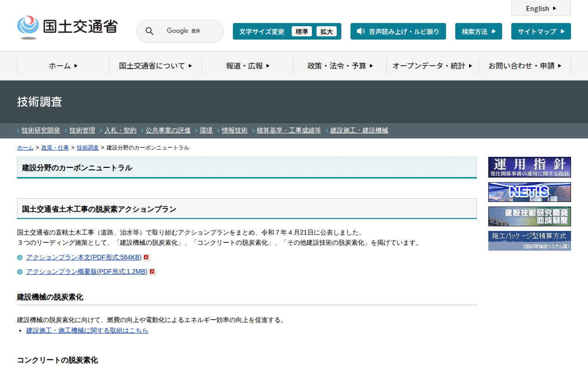Go to 入札・契約 section
This screenshot has width=588, height=368.
click(x=120, y=130)
